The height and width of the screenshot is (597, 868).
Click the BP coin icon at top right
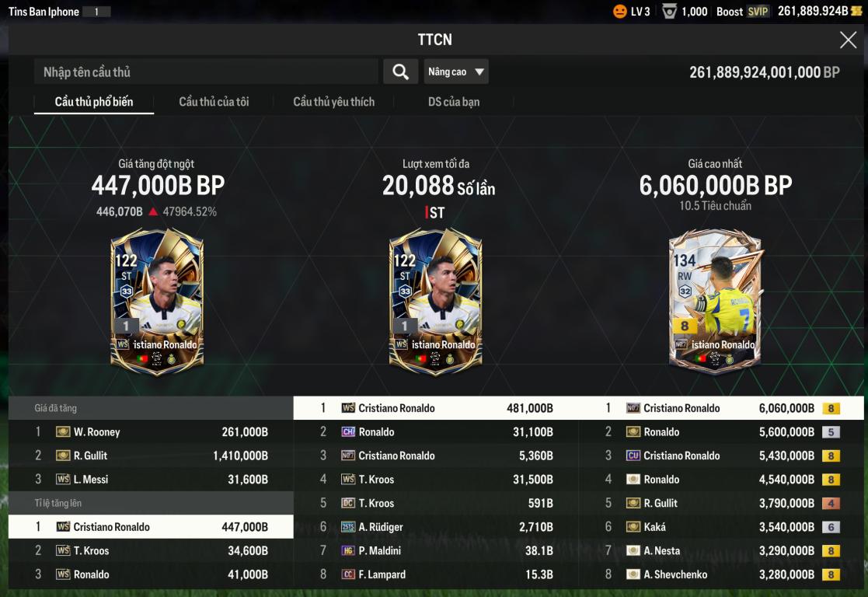(856, 12)
